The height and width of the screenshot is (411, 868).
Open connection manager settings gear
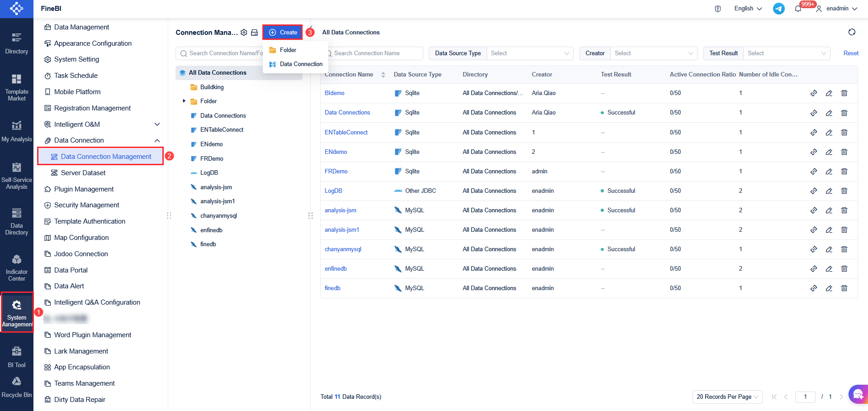point(244,33)
